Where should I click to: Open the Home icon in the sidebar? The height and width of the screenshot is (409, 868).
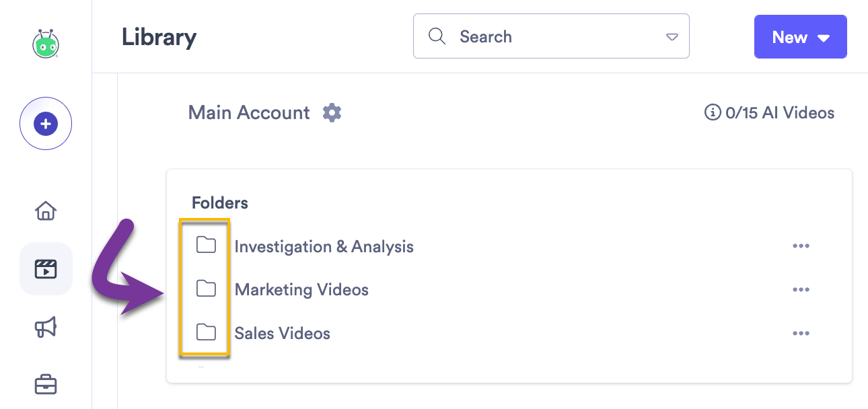coord(45,211)
